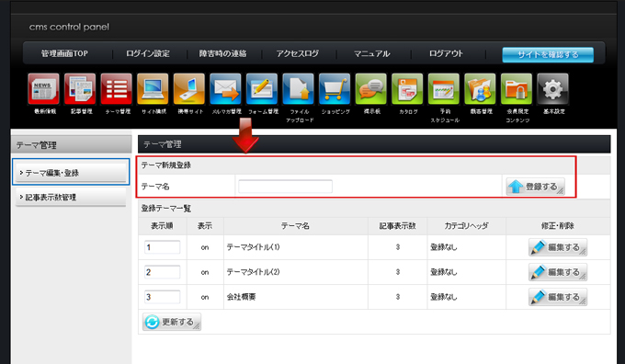Screen dimensions: 625x364
Task: Open the 基本設定 gear icon
Action: point(553,89)
